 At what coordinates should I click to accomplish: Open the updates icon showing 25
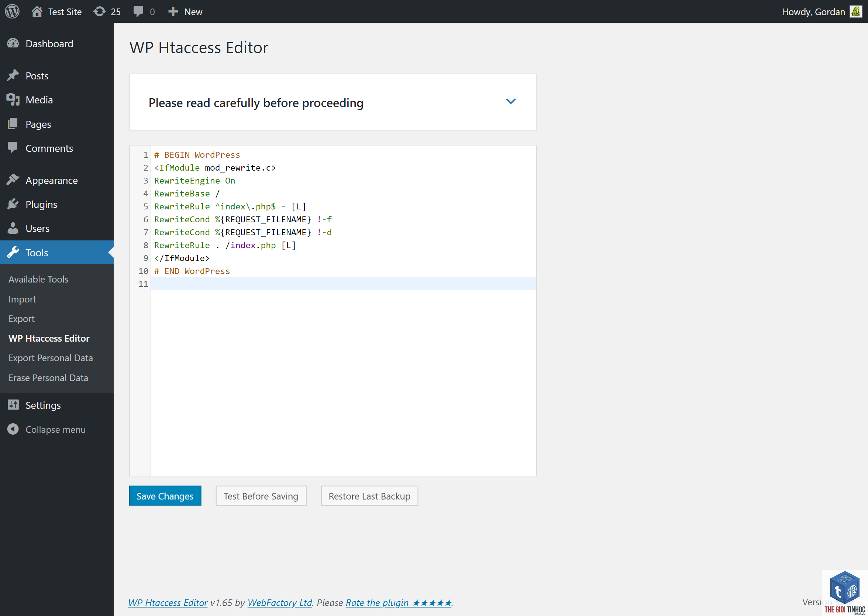(x=100, y=11)
